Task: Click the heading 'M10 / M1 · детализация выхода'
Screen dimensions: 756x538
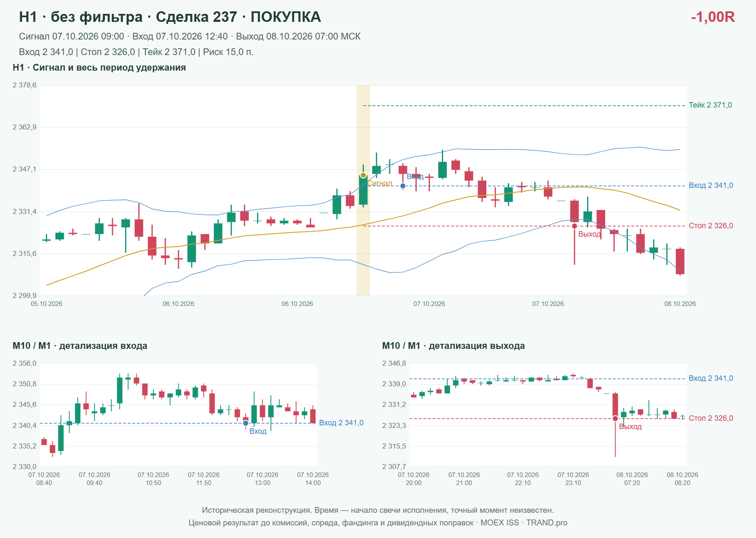Action: [x=454, y=346]
